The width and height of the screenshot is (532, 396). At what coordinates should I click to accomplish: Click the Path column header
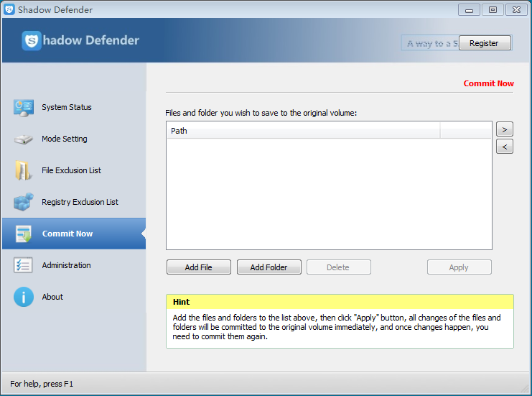(x=302, y=131)
